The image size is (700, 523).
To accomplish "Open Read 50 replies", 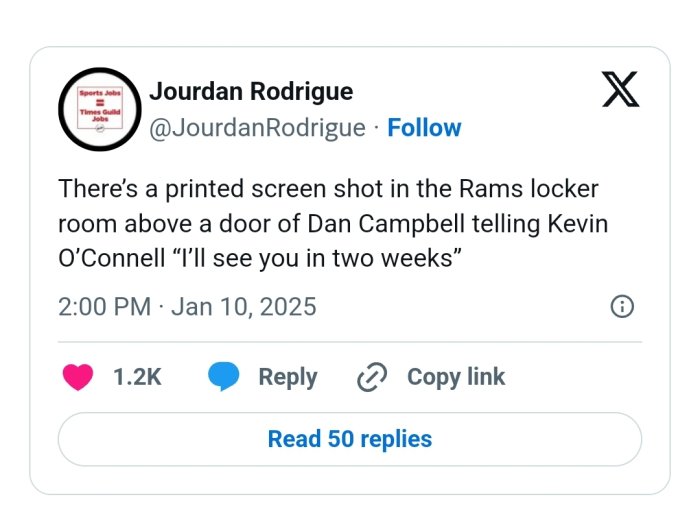I will tap(350, 439).
